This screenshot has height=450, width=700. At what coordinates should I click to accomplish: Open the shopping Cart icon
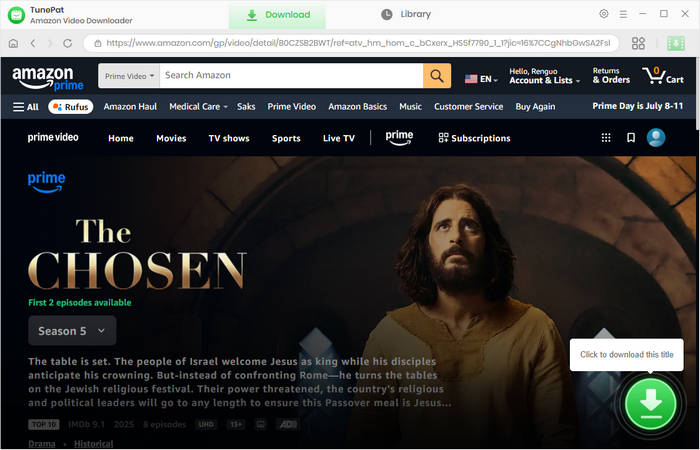662,75
